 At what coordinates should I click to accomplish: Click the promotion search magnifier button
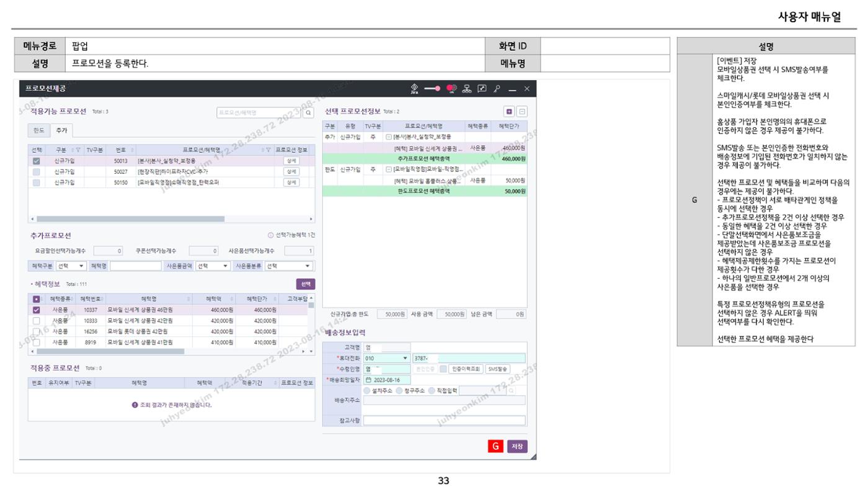pos(308,113)
